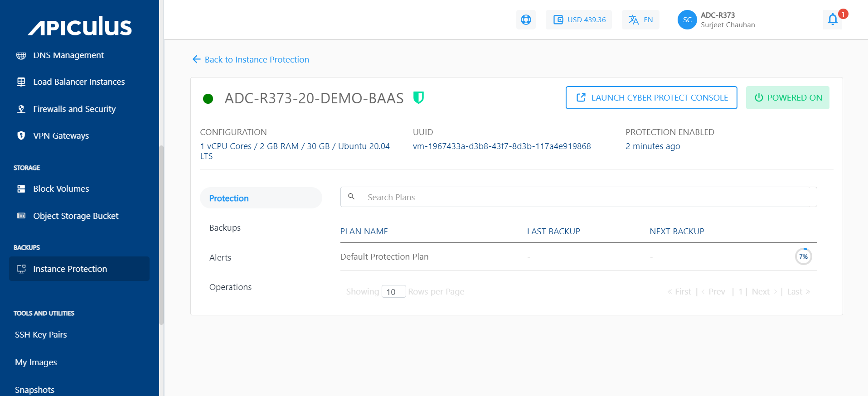This screenshot has width=868, height=396.
Task: Open Firewalls and Security menu item
Action: [74, 109]
